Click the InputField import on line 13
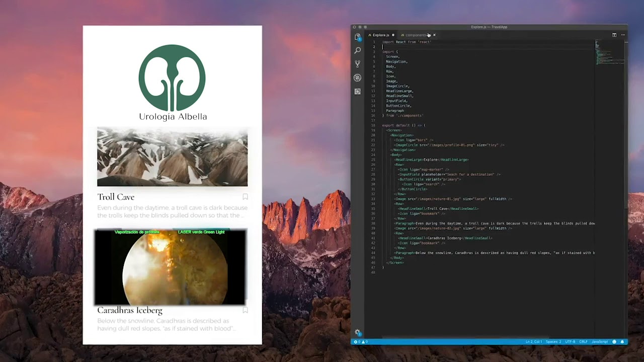 coord(397,101)
